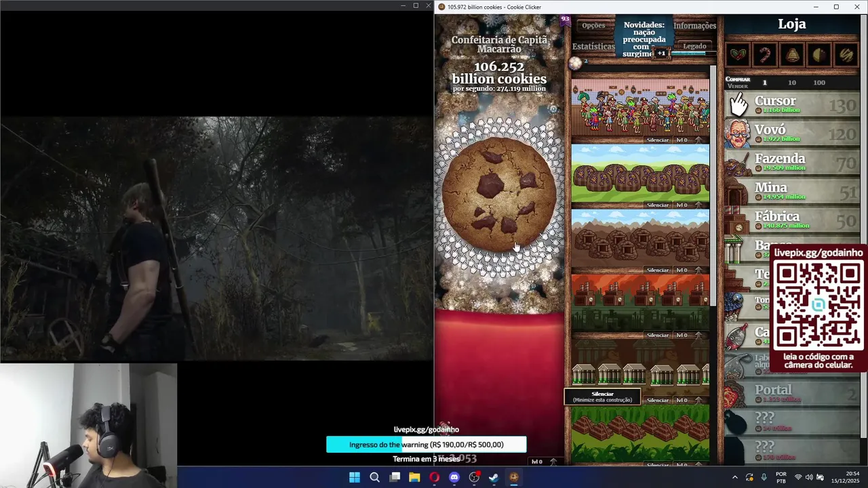Open Steam from the taskbar
Image resolution: width=868 pixels, height=488 pixels.
pyautogui.click(x=494, y=477)
